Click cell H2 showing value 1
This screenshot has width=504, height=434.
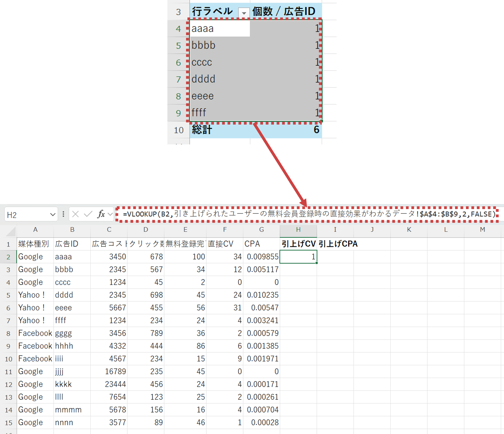298,257
